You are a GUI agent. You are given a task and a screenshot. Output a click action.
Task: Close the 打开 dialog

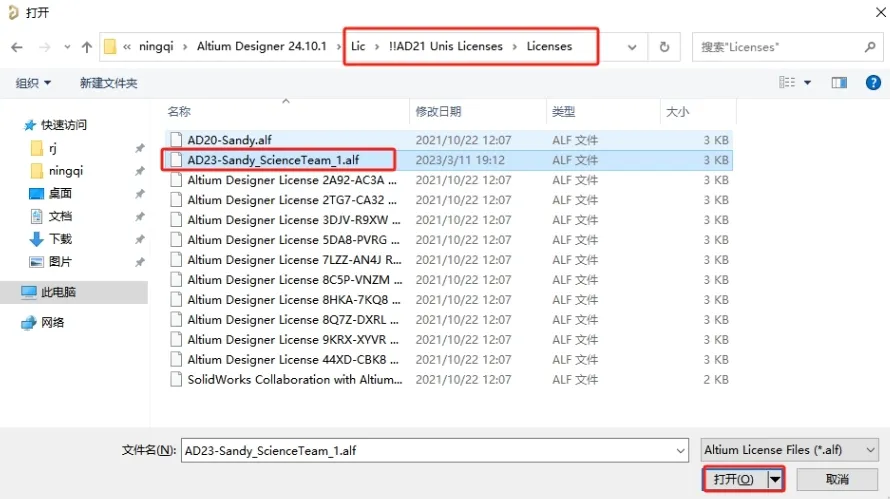pos(880,12)
